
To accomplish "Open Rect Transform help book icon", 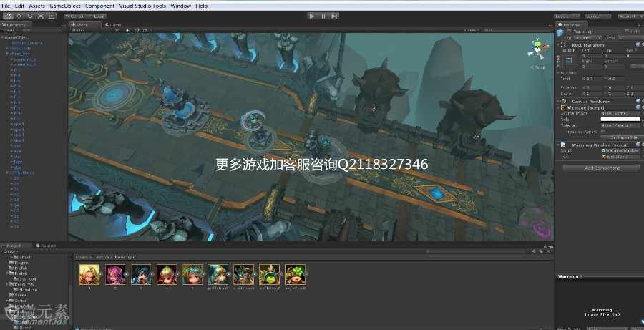I will tap(638, 44).
